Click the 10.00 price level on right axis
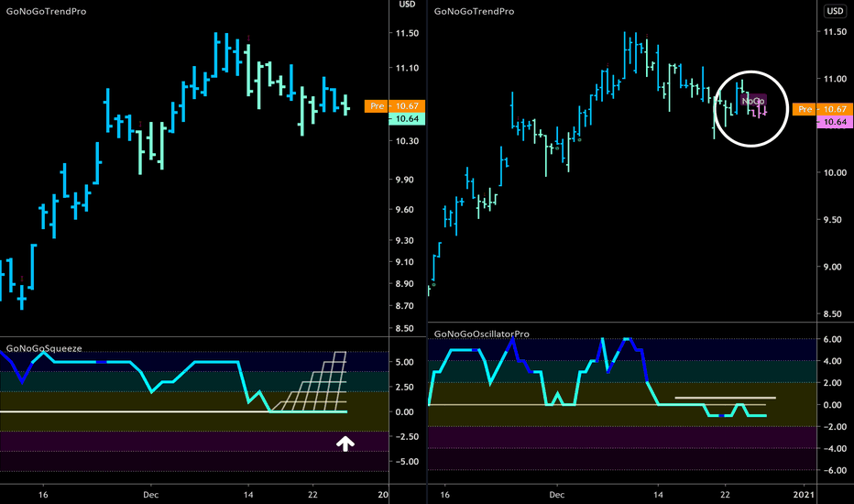This screenshot has width=854, height=504. (835, 172)
